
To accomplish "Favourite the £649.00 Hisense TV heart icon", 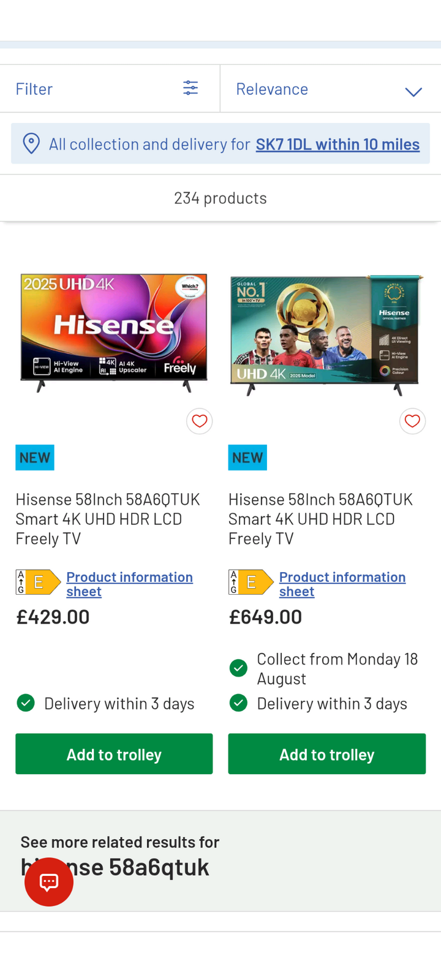I will [412, 421].
